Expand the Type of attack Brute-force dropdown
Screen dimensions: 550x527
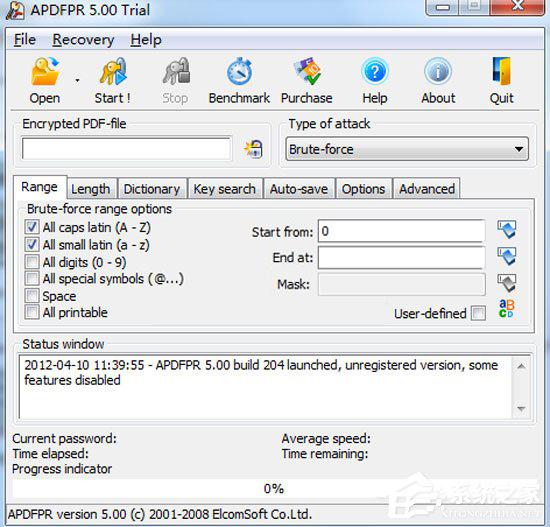(407, 149)
